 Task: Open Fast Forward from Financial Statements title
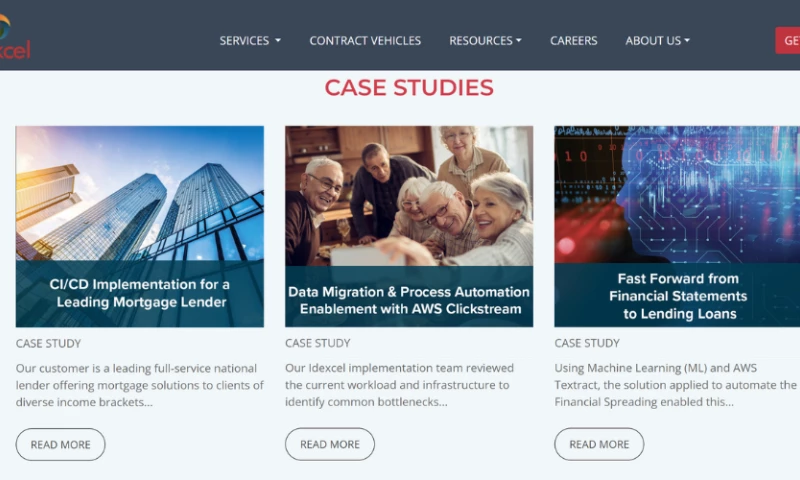pyautogui.click(x=678, y=296)
